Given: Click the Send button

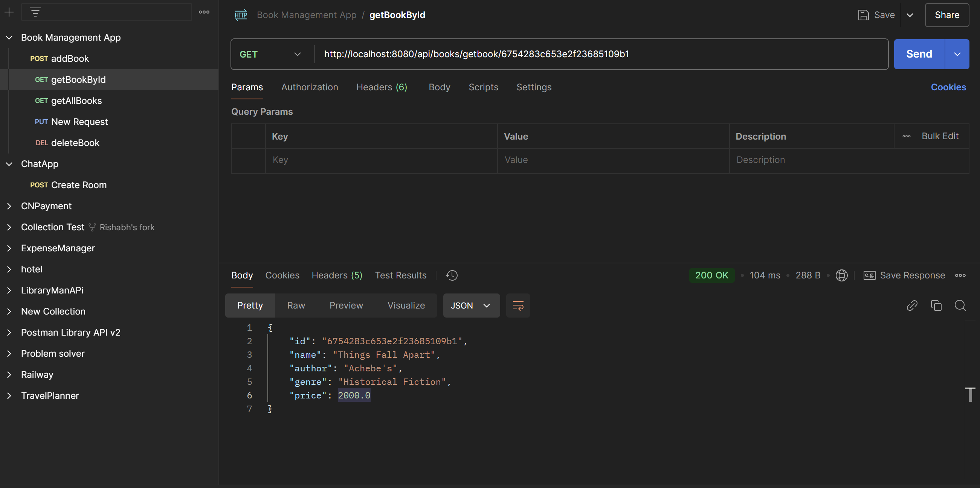Looking at the screenshot, I should (919, 54).
